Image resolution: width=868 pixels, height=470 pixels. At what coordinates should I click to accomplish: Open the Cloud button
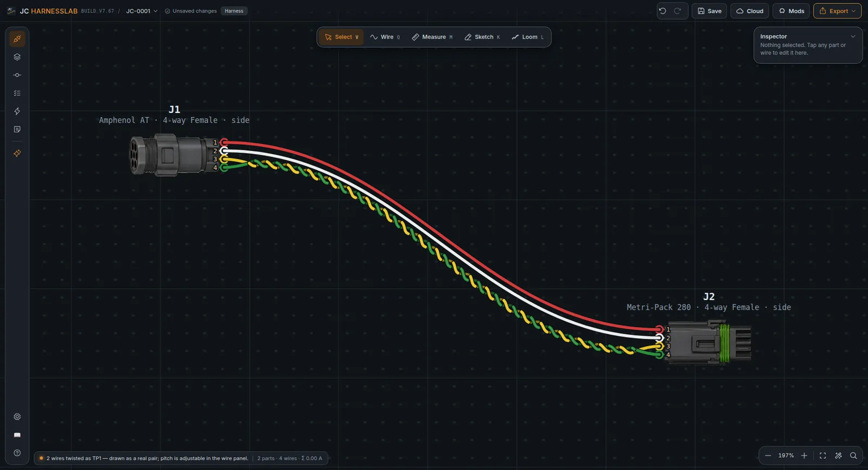coord(750,11)
